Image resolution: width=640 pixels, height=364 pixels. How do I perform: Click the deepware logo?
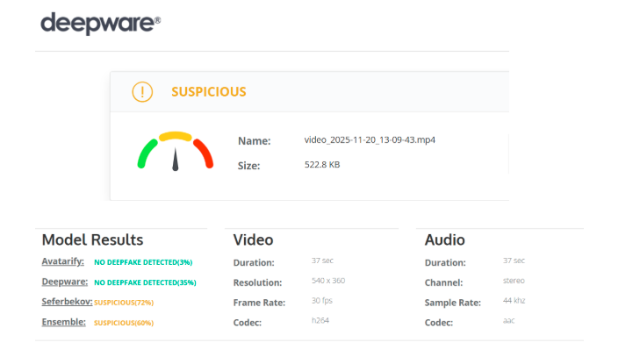100,23
